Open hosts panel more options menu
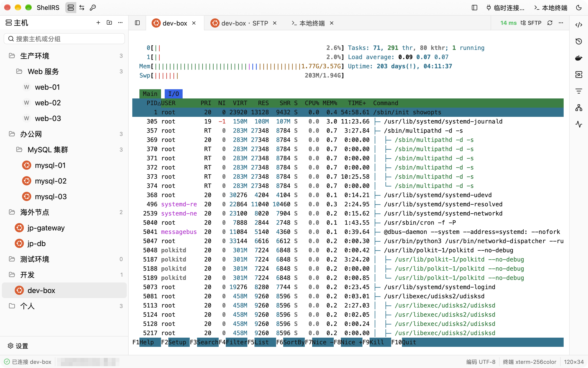The width and height of the screenshot is (588, 368). (120, 23)
